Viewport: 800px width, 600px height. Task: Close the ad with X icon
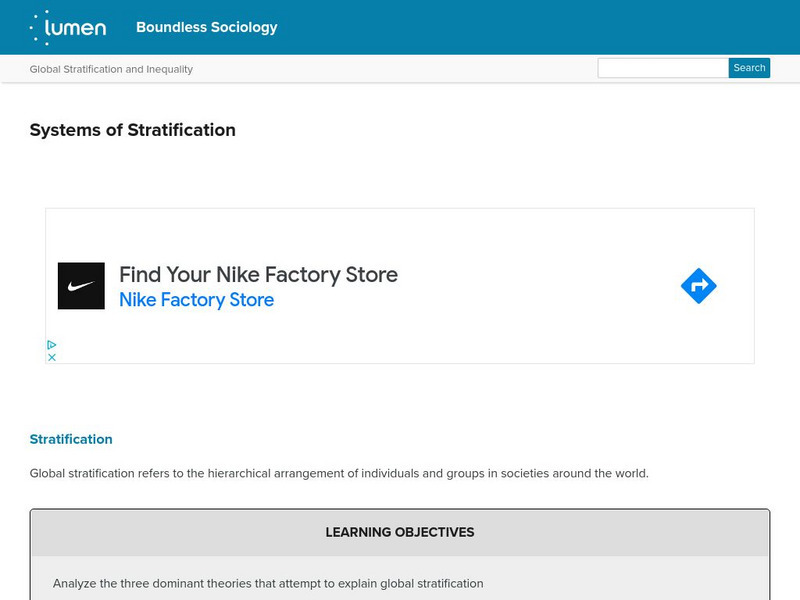coord(52,357)
